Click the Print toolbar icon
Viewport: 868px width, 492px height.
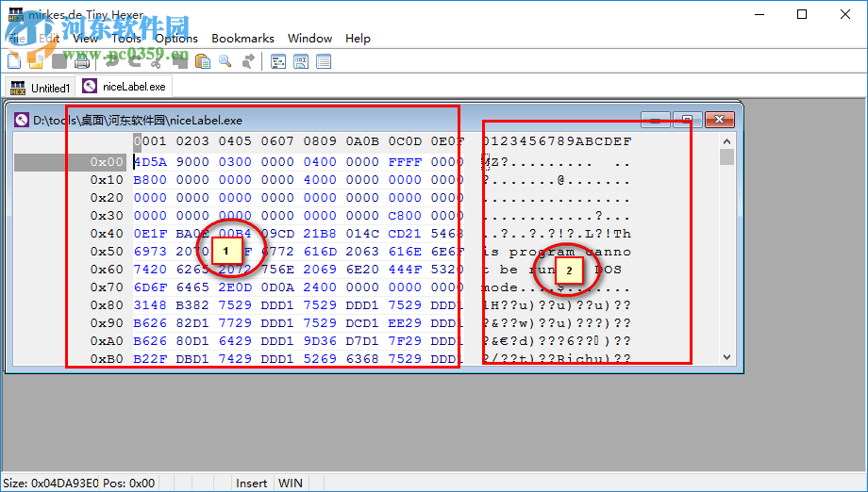click(82, 61)
